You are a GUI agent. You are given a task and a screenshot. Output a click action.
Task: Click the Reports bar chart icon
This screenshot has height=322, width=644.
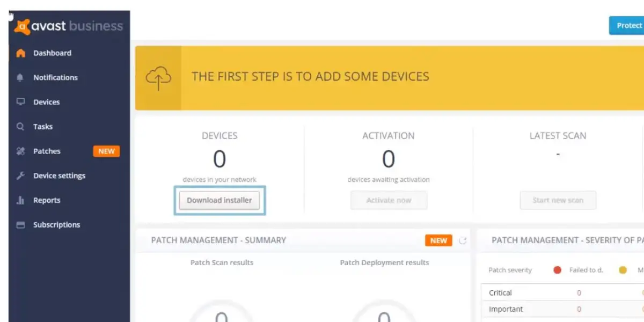pos(20,200)
